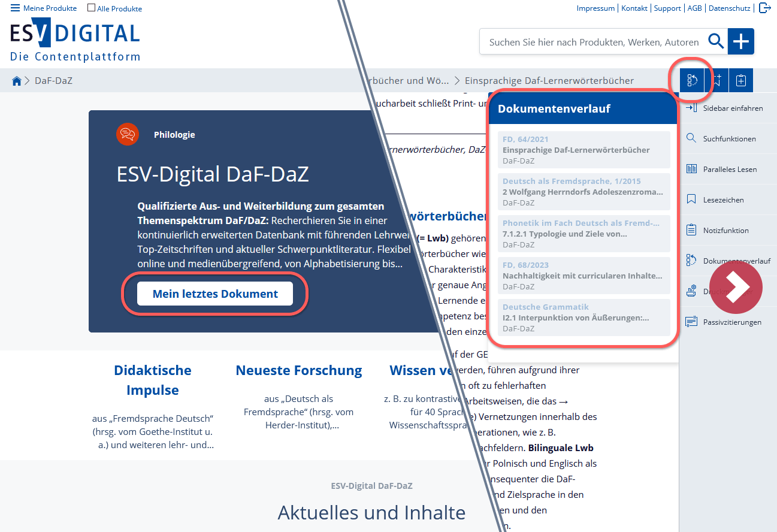Click the Philologie category label
Screen dimensions: 777x532
(x=174, y=135)
